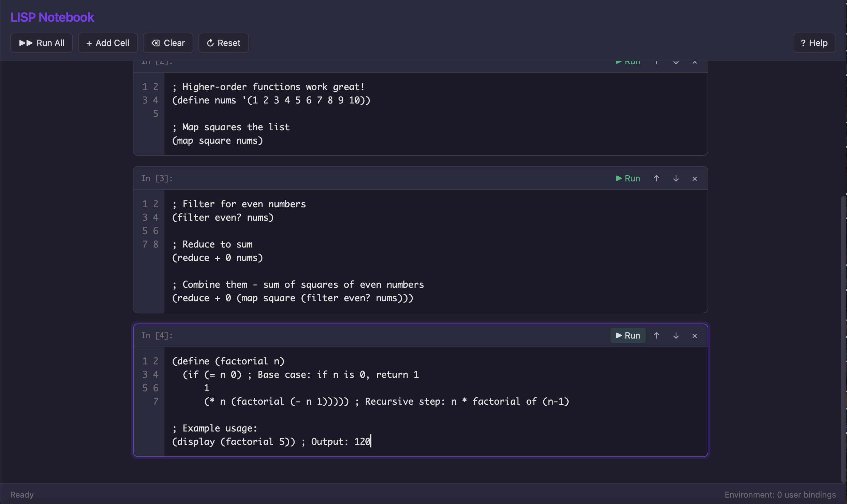Clear the notebook
Image resolution: width=847 pixels, height=504 pixels.
(x=168, y=43)
